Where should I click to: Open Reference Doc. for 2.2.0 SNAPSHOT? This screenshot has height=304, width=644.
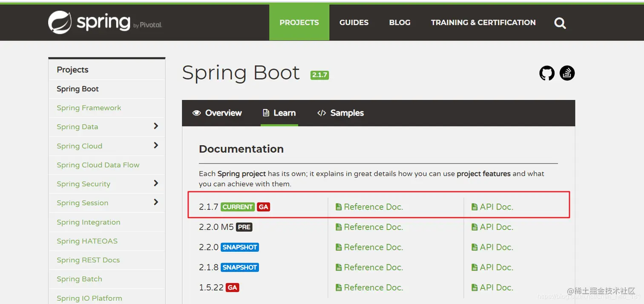(x=369, y=247)
